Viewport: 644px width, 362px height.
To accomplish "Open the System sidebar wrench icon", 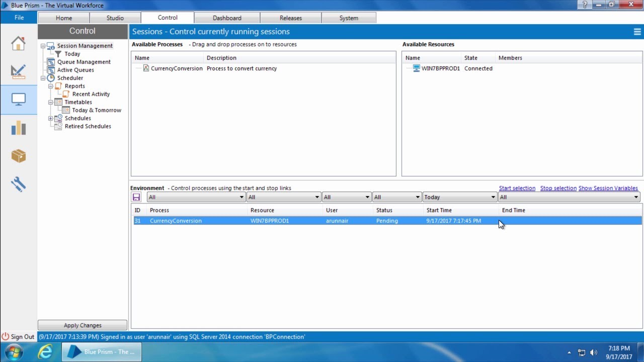I will coord(18,184).
